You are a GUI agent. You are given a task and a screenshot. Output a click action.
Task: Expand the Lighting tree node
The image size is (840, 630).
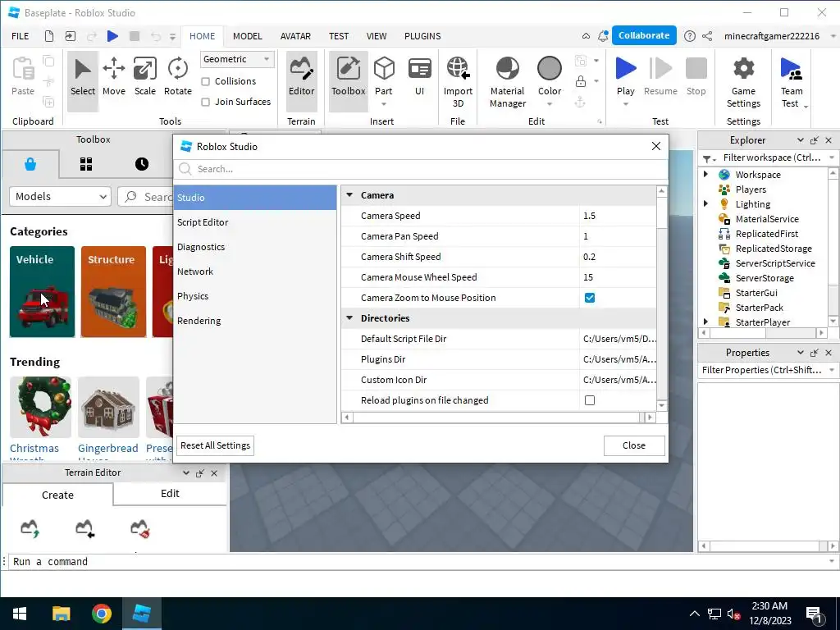click(x=705, y=203)
